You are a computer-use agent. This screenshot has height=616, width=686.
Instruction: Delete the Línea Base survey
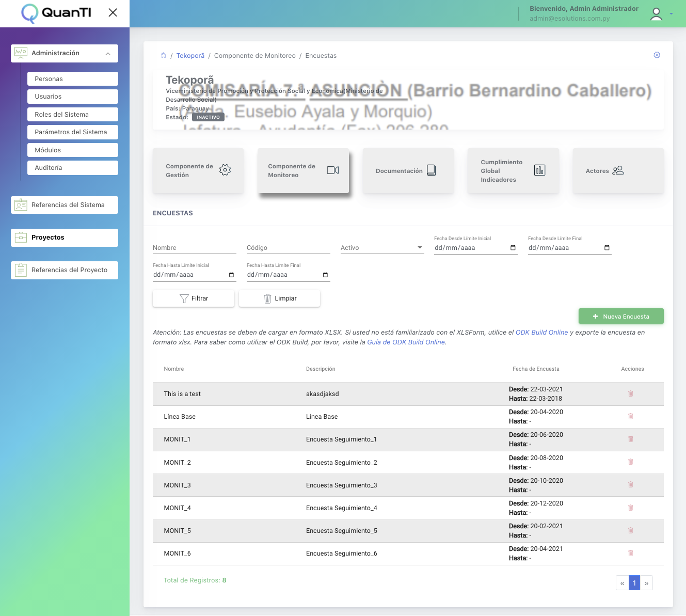tap(630, 416)
